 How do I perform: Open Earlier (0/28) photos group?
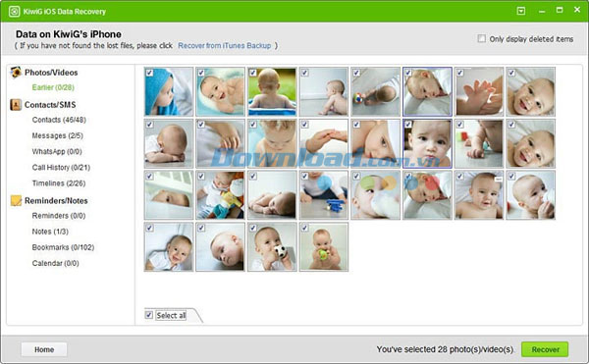(x=53, y=87)
